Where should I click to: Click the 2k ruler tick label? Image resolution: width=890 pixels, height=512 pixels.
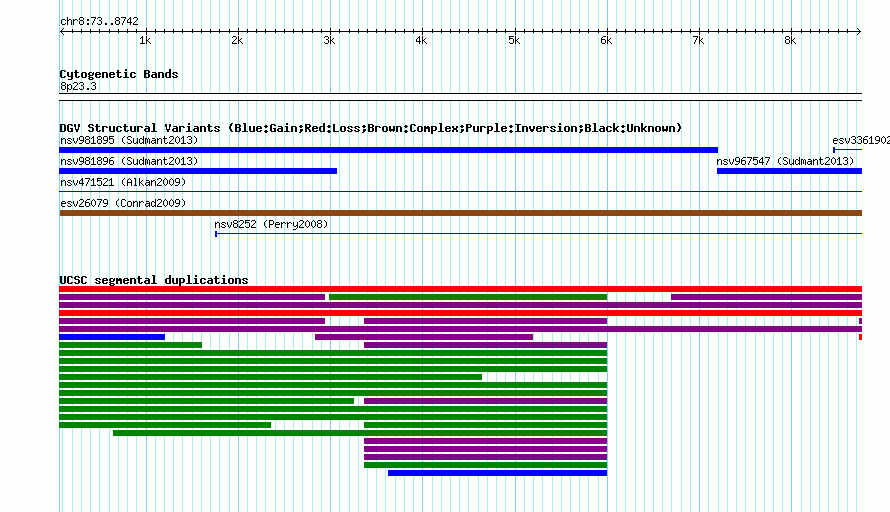pyautogui.click(x=237, y=40)
